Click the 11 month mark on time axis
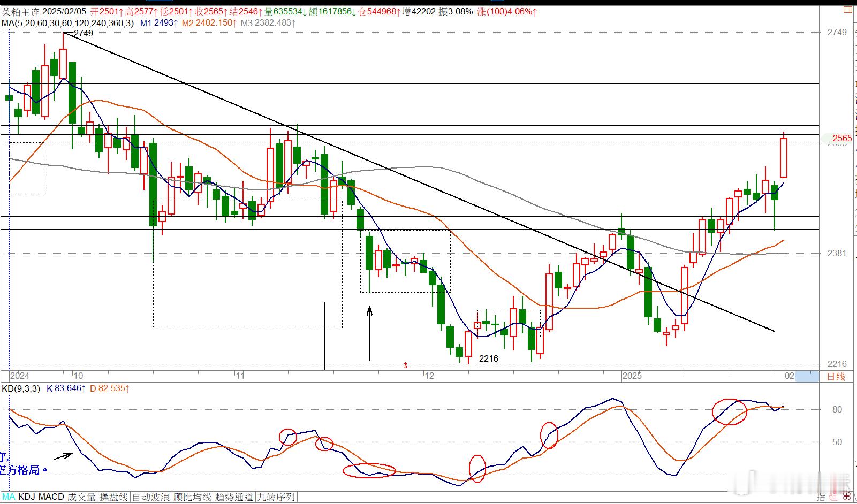This screenshot has height=504, width=857. point(240,376)
